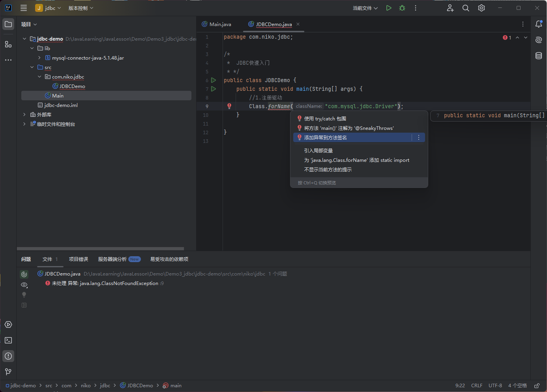Close the JDBCDemo.java tab
Viewport: 547px width, 392px height.
[298, 24]
